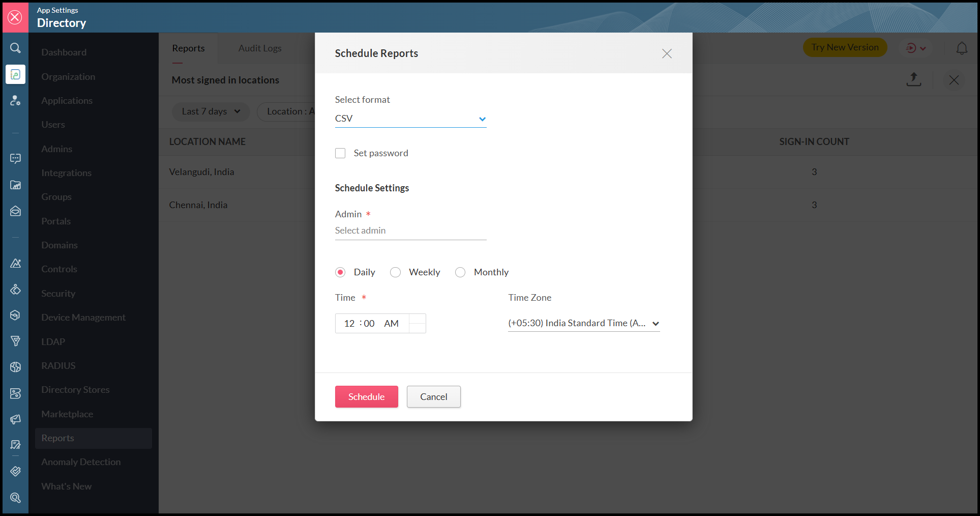Open the slider card icon in the icon rail
This screenshot has height=516, width=980.
click(16, 393)
